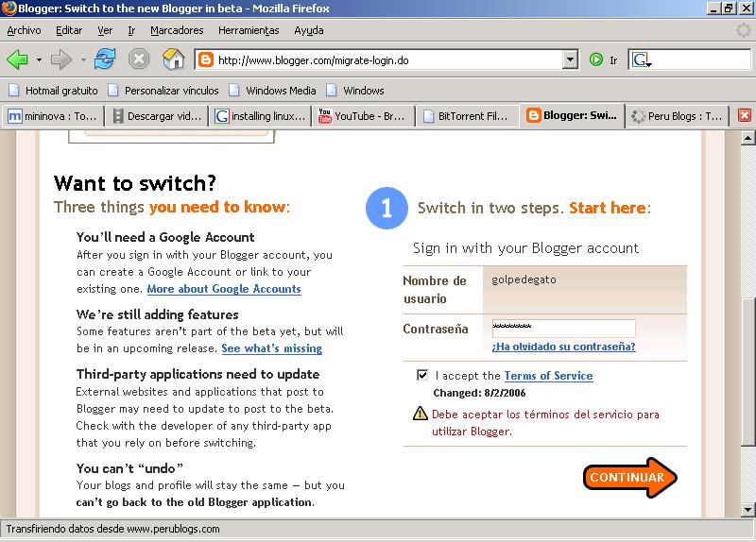Click the green Back arrow button
This screenshot has height=542, width=756.
(17, 59)
